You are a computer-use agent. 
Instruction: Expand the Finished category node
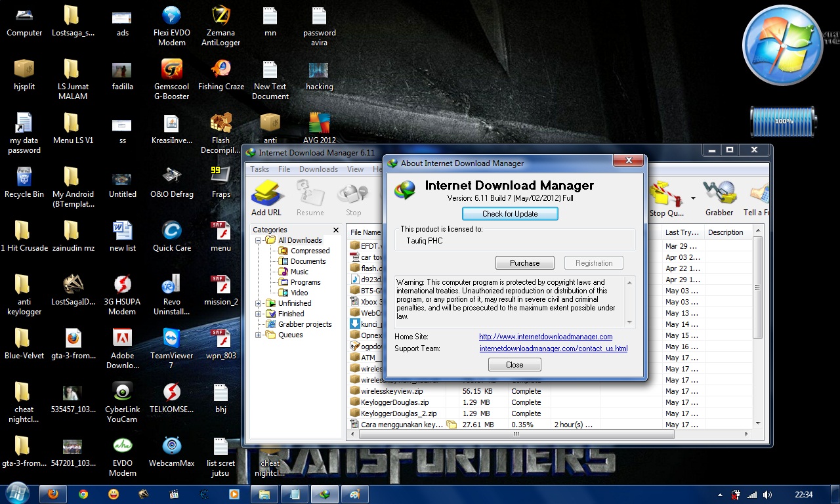[259, 314]
